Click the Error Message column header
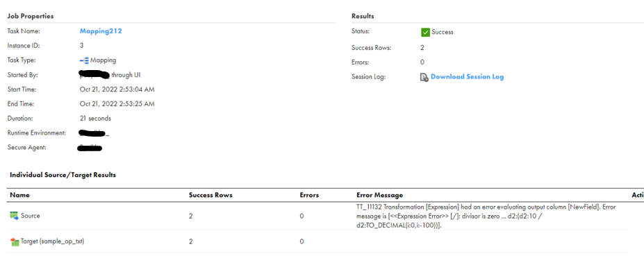The height and width of the screenshot is (274, 644). [379, 195]
